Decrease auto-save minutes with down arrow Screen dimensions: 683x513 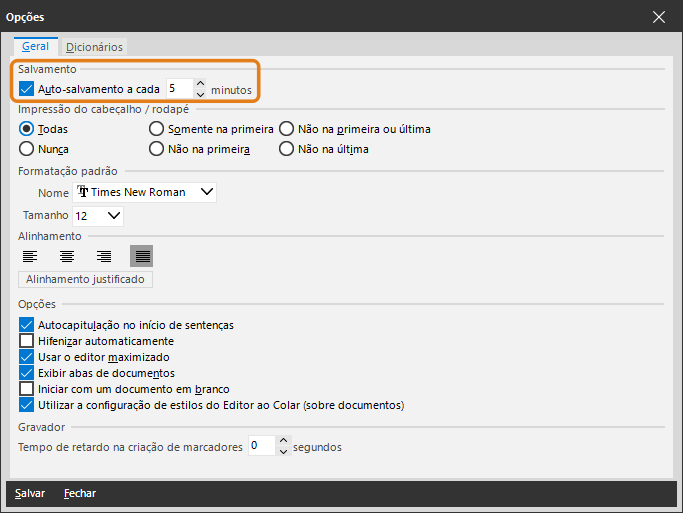tap(200, 94)
